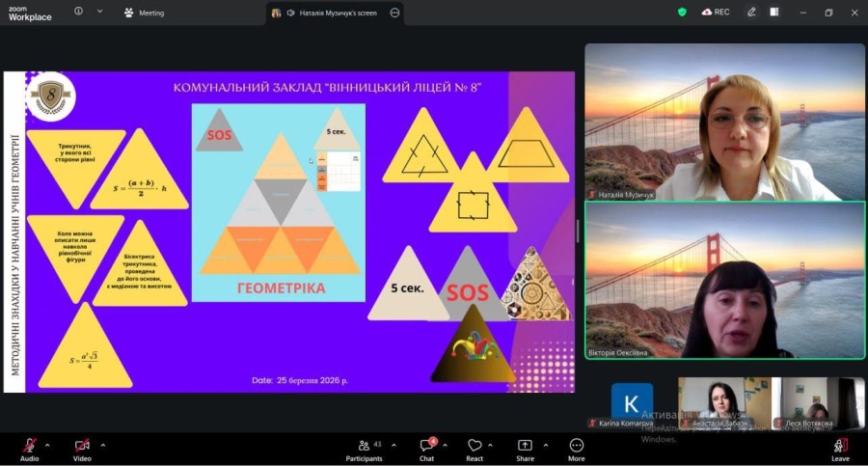Click the Zoom Workplace logo

pyautogui.click(x=30, y=13)
